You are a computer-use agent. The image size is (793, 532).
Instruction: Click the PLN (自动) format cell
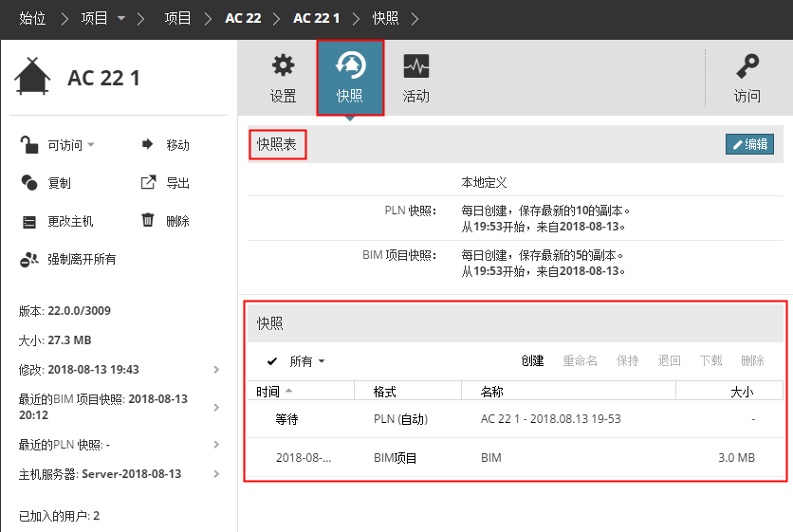(400, 419)
